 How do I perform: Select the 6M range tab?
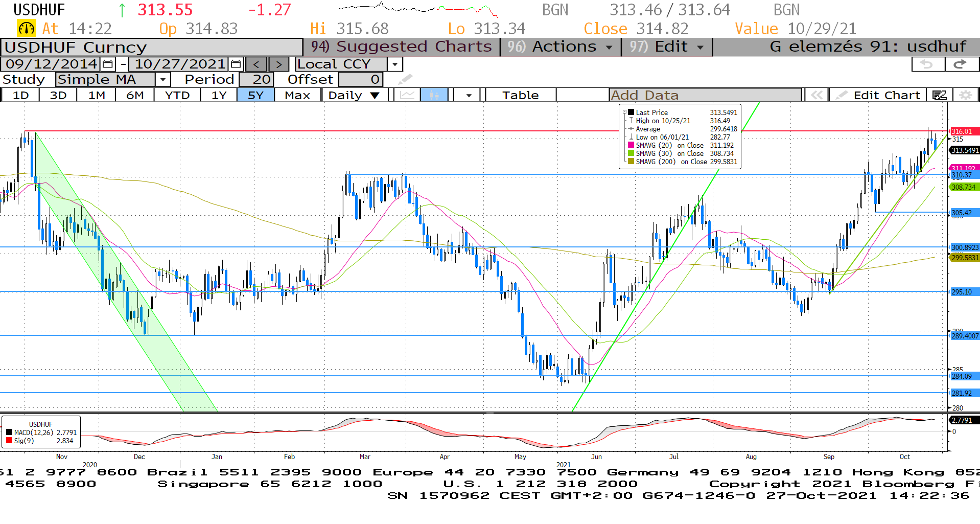click(x=135, y=95)
